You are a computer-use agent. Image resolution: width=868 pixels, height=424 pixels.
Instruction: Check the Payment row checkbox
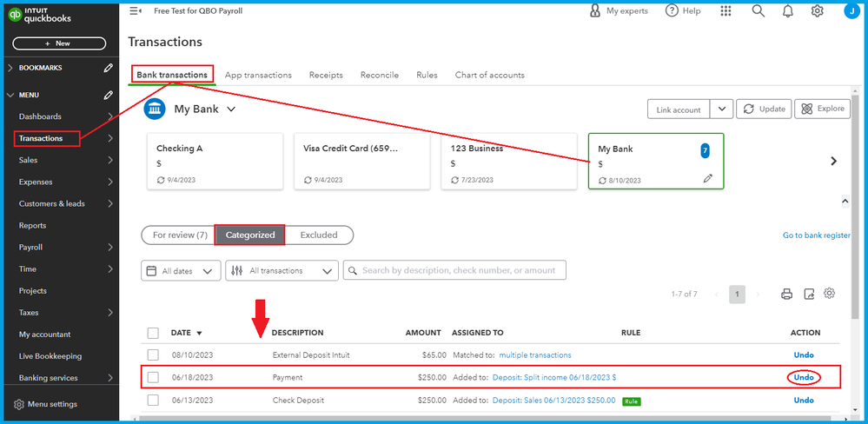(153, 377)
